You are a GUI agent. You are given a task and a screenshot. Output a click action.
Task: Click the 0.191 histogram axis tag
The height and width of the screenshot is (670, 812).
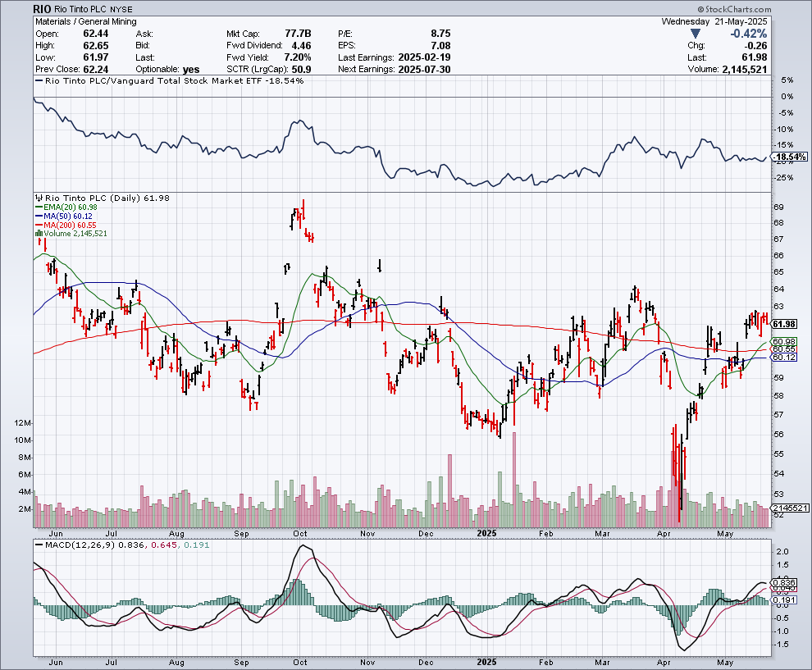pyautogui.click(x=783, y=599)
